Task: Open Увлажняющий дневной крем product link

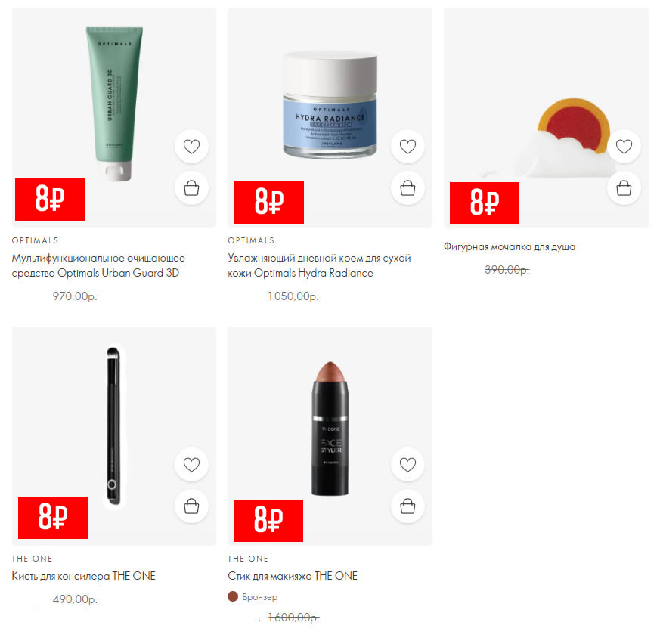Action: (319, 265)
